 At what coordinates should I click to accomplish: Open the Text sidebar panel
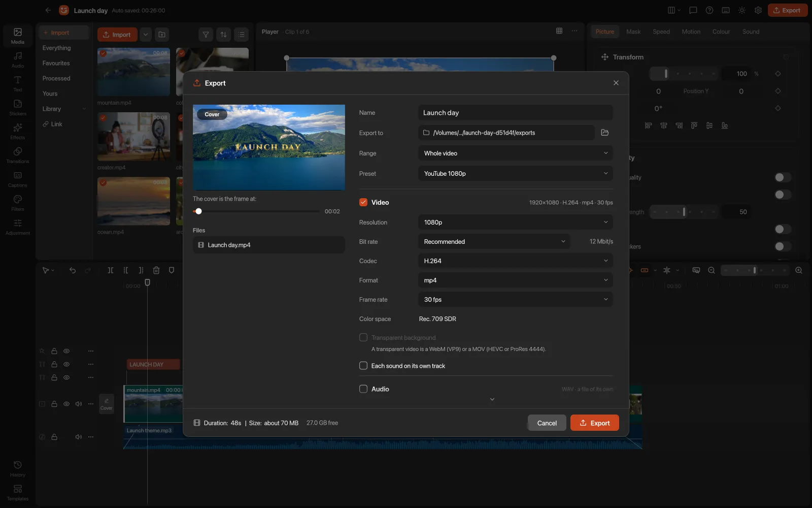18,83
